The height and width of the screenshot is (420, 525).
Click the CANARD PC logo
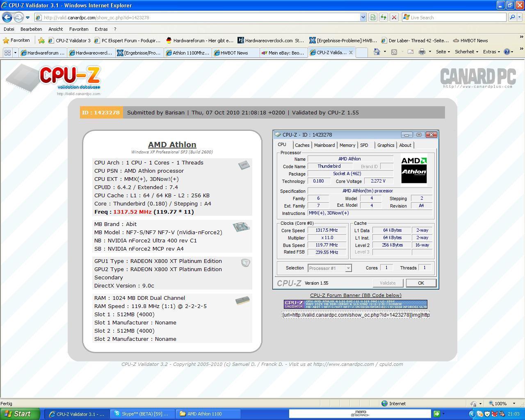pyautogui.click(x=478, y=78)
